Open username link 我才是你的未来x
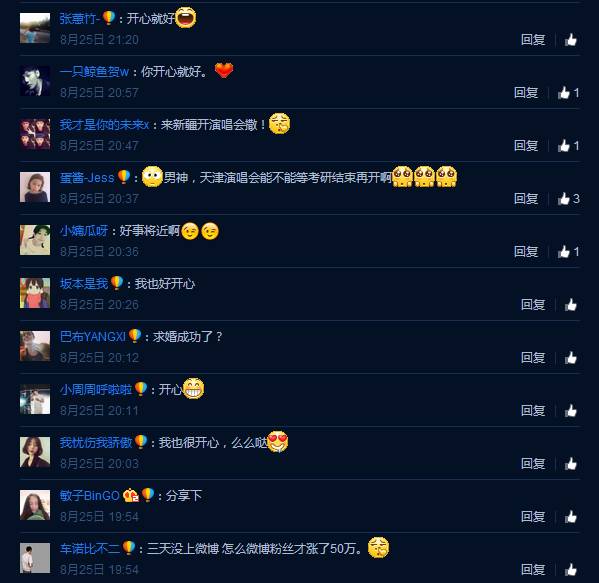Viewport: 599px width, 583px height. 104,125
